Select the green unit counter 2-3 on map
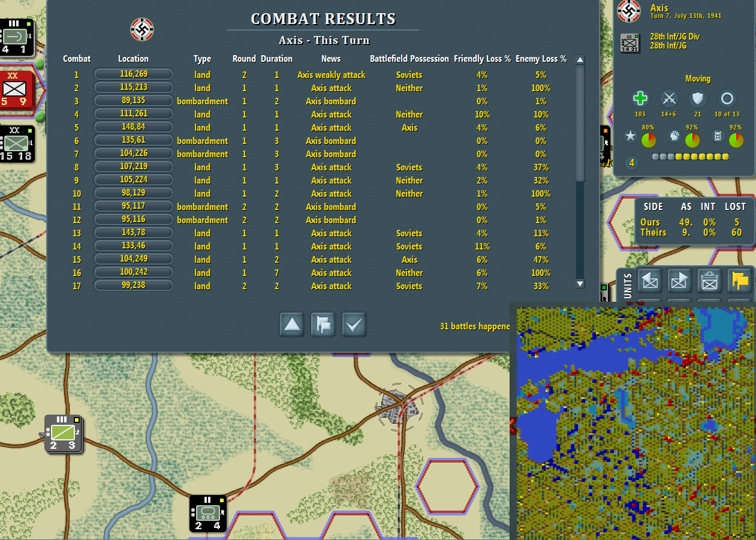Viewport: 756px width, 540px height. pyautogui.click(x=62, y=433)
